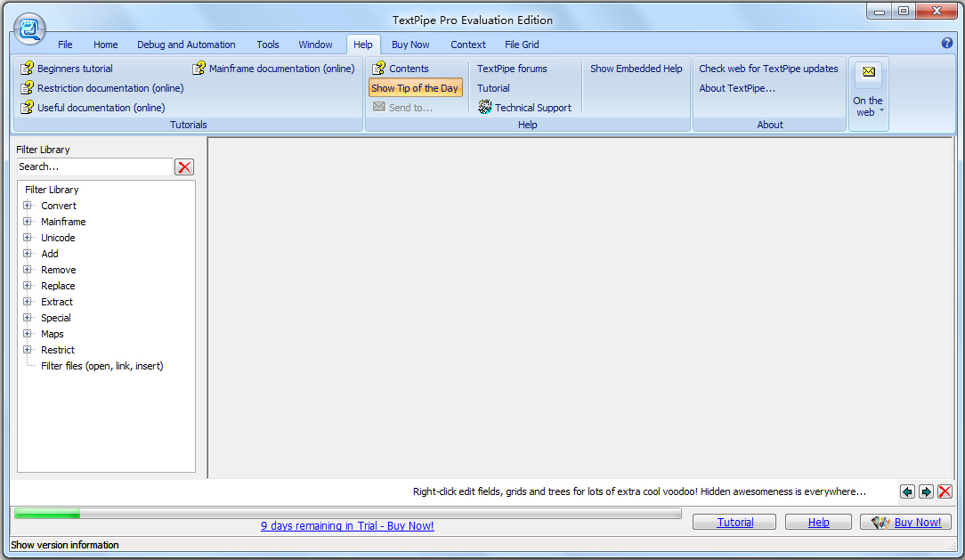
Task: Click the Contents help icon
Action: [379, 69]
